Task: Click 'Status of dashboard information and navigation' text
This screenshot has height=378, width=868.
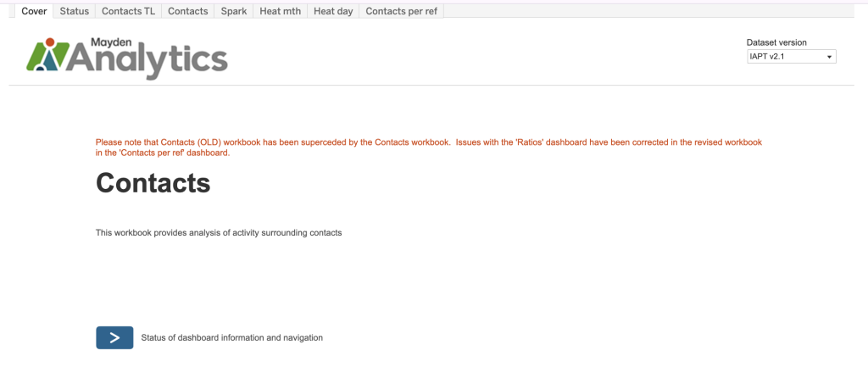Action: [231, 337]
